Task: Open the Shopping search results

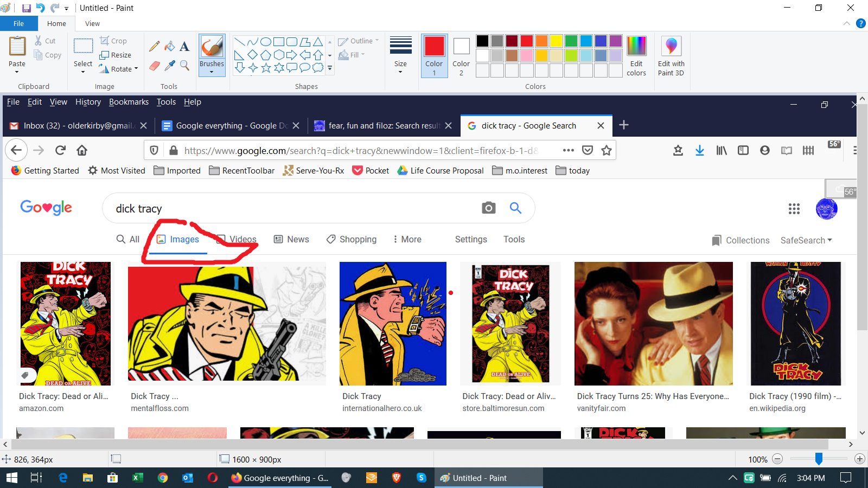Action: pyautogui.click(x=351, y=239)
